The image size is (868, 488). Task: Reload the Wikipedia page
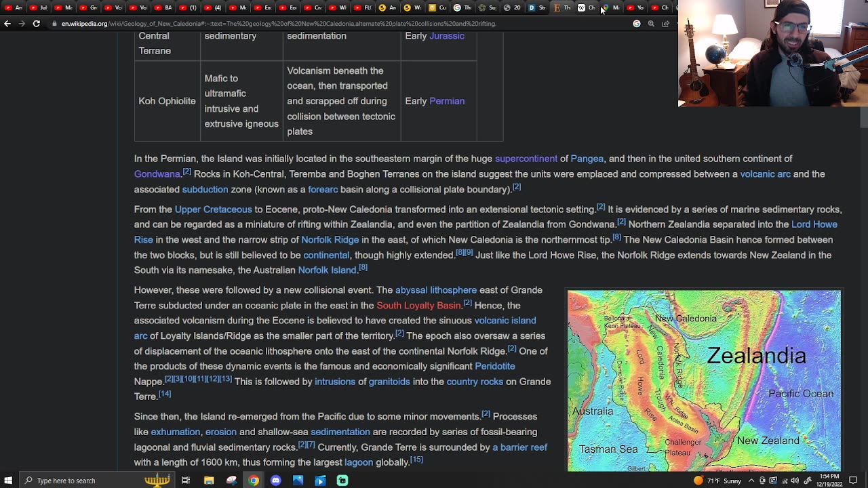click(x=37, y=24)
